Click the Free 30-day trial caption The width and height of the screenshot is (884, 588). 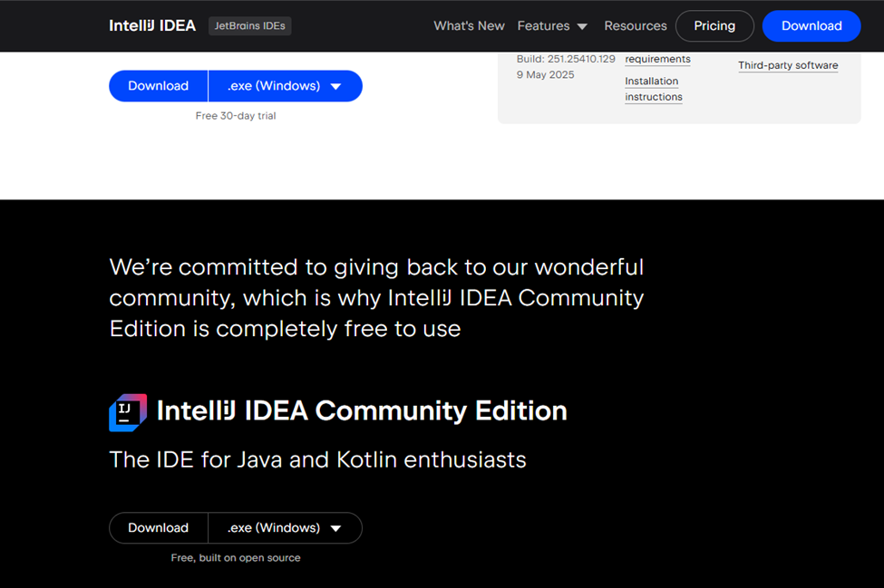pos(236,116)
